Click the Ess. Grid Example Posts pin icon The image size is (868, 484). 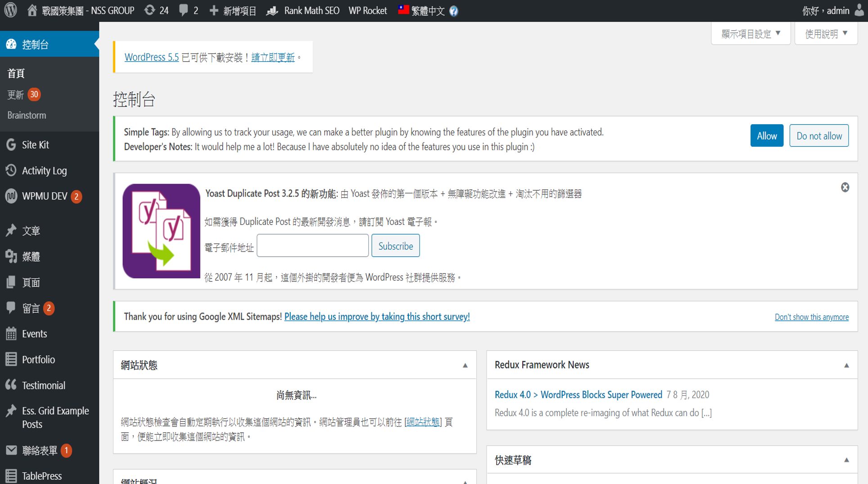click(x=11, y=411)
